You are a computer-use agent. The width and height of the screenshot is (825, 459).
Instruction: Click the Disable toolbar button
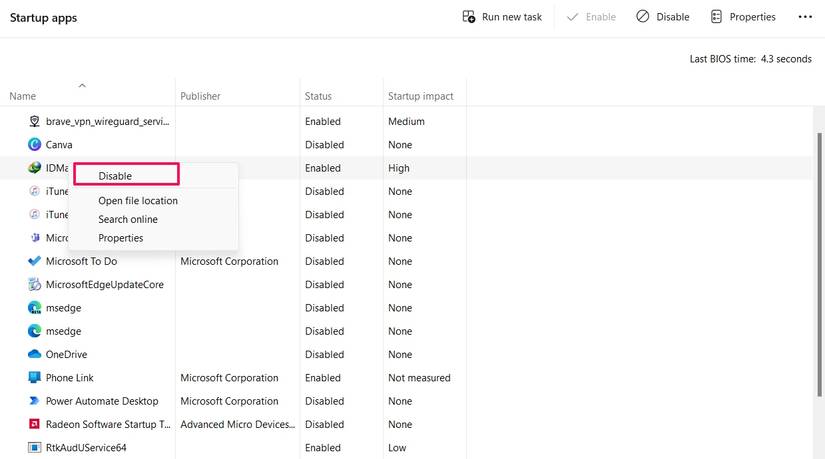coord(662,17)
